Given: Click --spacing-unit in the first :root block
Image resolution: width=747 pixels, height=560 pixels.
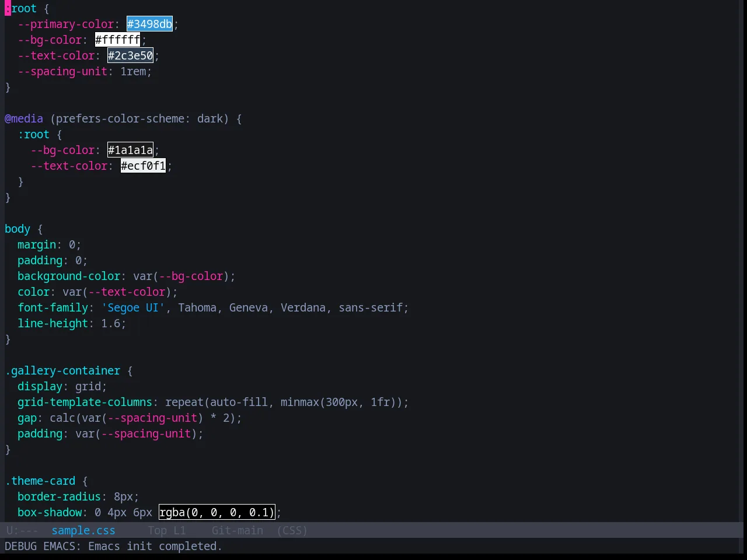Looking at the screenshot, I should (62, 71).
